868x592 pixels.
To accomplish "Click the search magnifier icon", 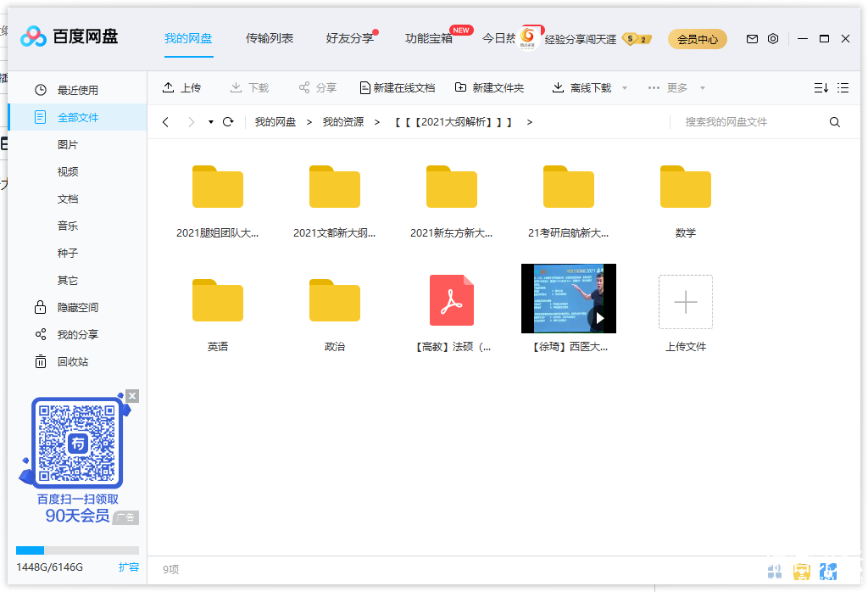I will pyautogui.click(x=835, y=122).
